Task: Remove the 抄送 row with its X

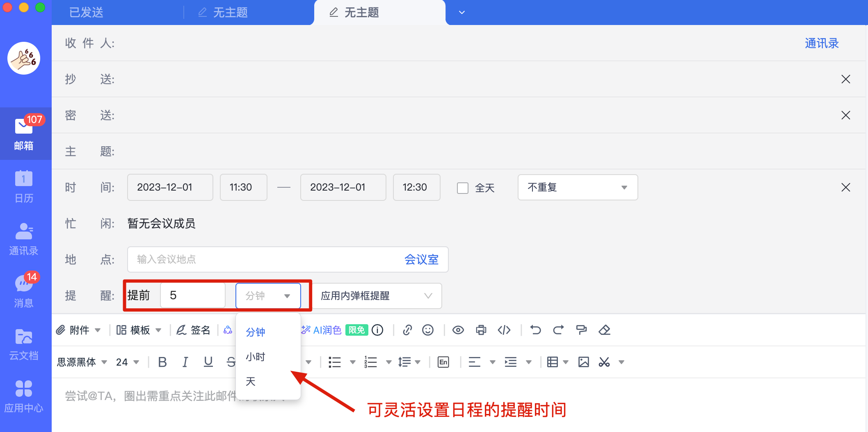Action: 846,79
